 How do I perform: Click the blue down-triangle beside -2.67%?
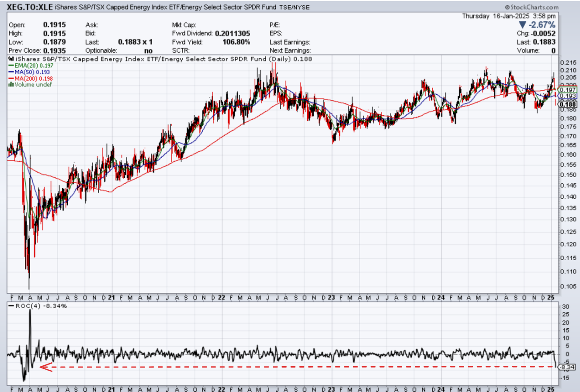(523, 25)
